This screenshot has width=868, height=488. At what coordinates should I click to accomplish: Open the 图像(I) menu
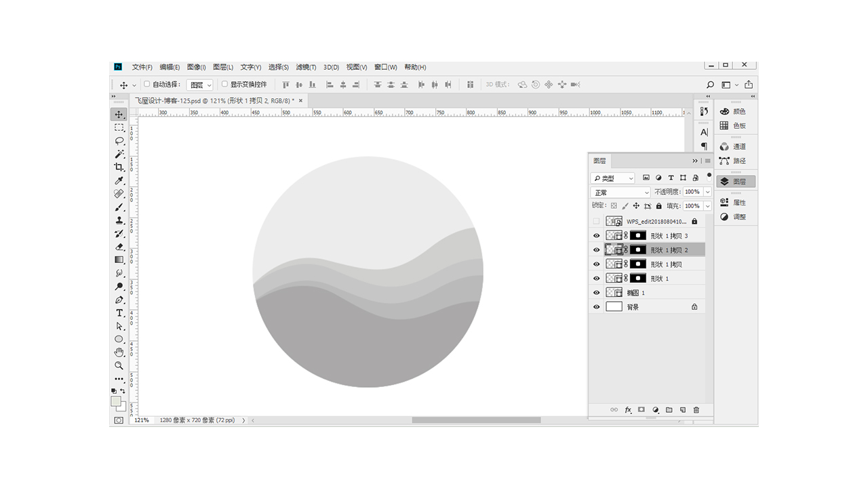pyautogui.click(x=196, y=67)
